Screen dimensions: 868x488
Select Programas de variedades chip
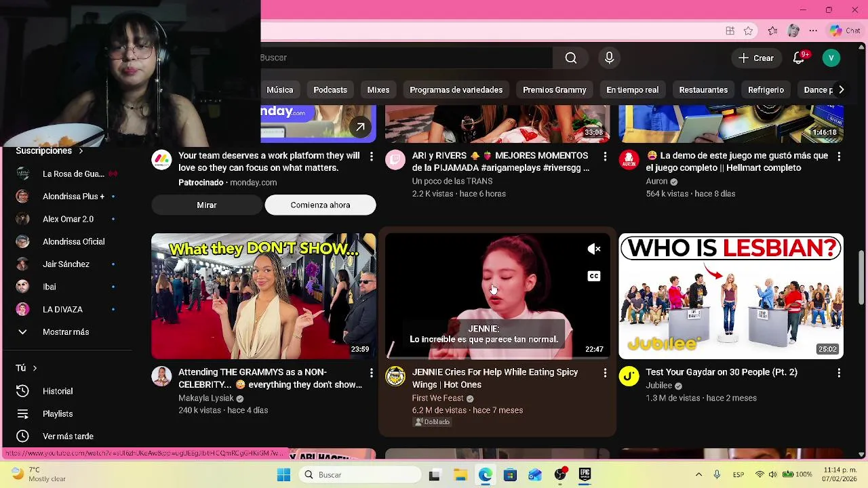[x=456, y=89]
